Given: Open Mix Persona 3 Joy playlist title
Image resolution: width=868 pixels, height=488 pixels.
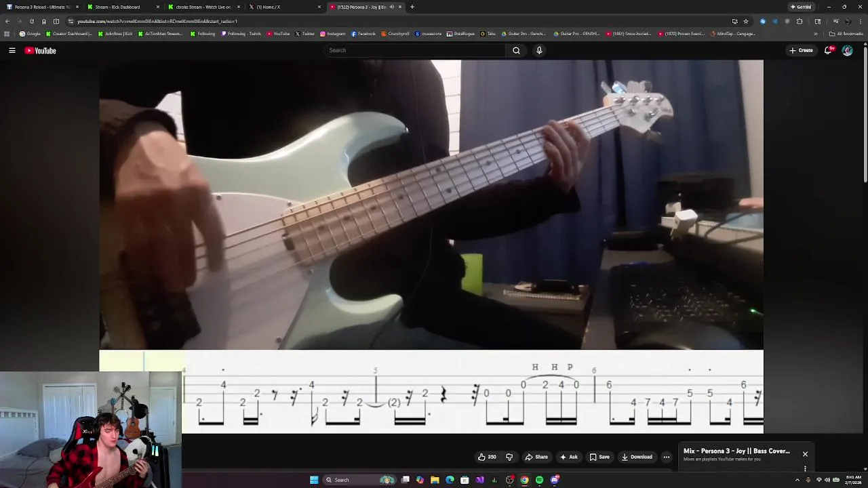Looking at the screenshot, I should click(x=736, y=451).
